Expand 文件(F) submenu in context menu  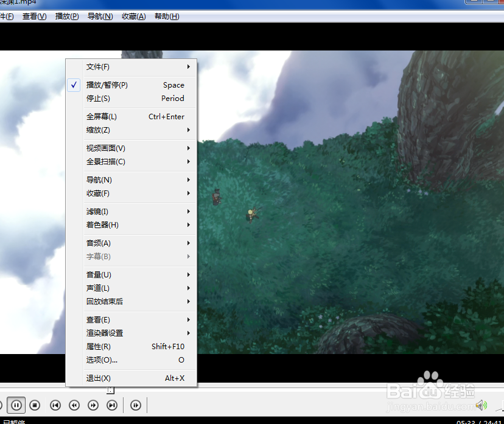pyautogui.click(x=131, y=67)
